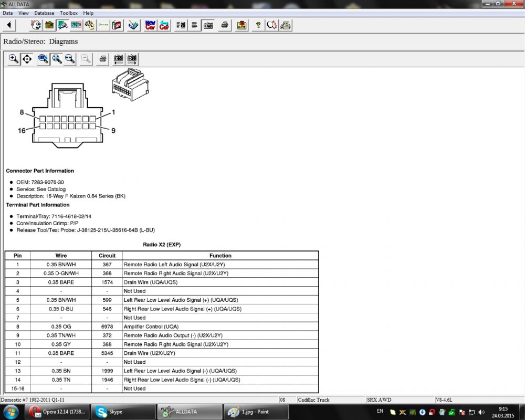Click the printer icon in the main toolbar
Screen dimensions: 525x420
tap(225, 25)
